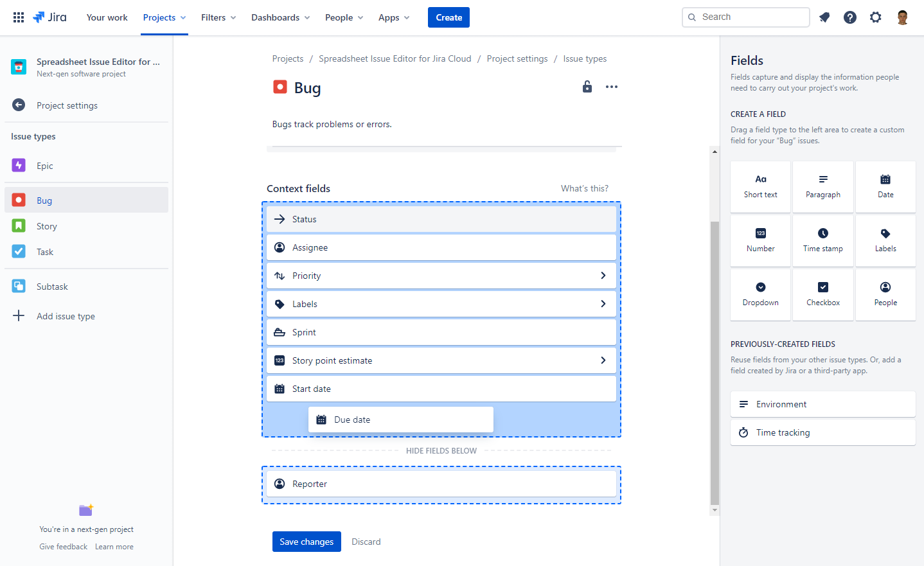Open the What's this? link
The height and width of the screenshot is (566, 924).
pos(585,188)
